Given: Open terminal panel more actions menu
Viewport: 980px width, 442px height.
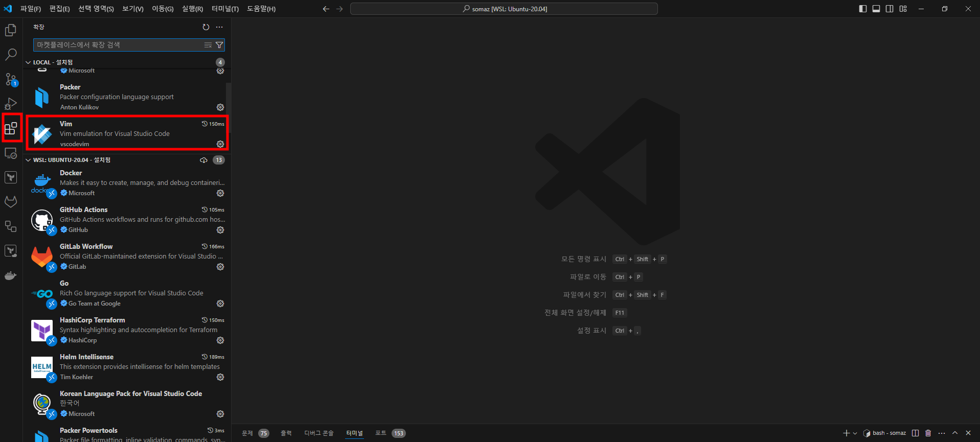Looking at the screenshot, I should 942,433.
